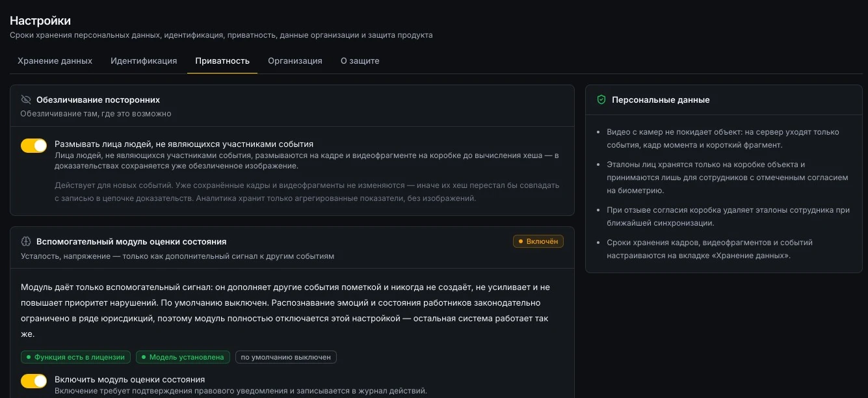Screen dimensions: 868x398
Task: Go to the Организация tab
Action: pos(295,60)
